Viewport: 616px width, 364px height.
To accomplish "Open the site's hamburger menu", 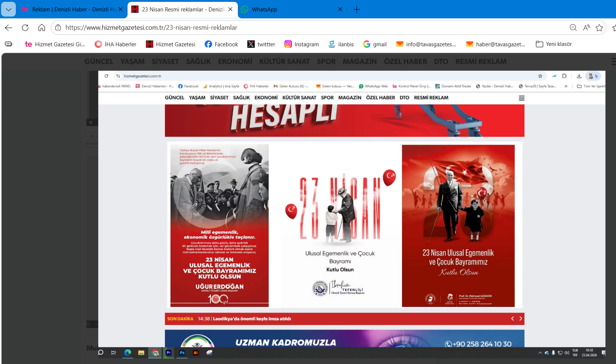I will coord(521,98).
